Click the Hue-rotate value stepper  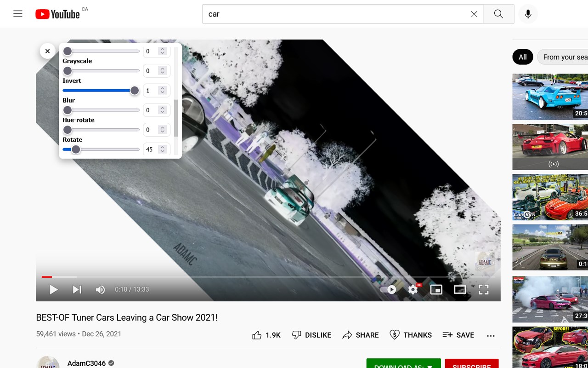click(162, 130)
